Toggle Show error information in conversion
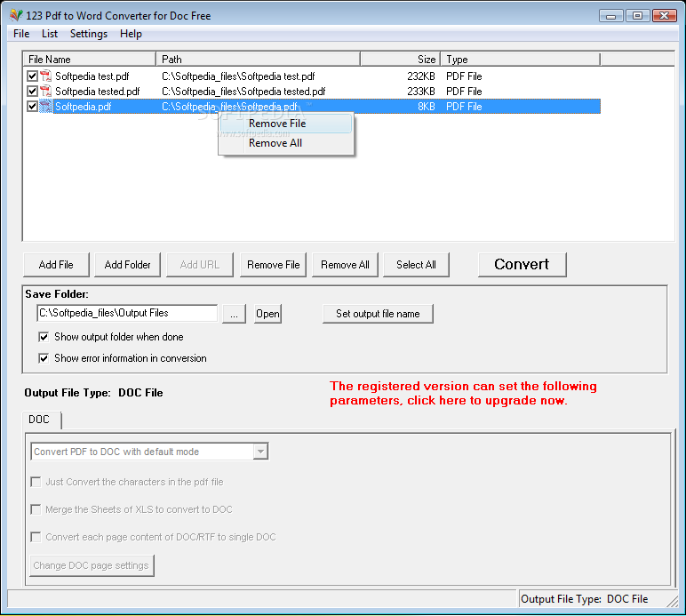This screenshot has height=616, width=686. pos(44,358)
